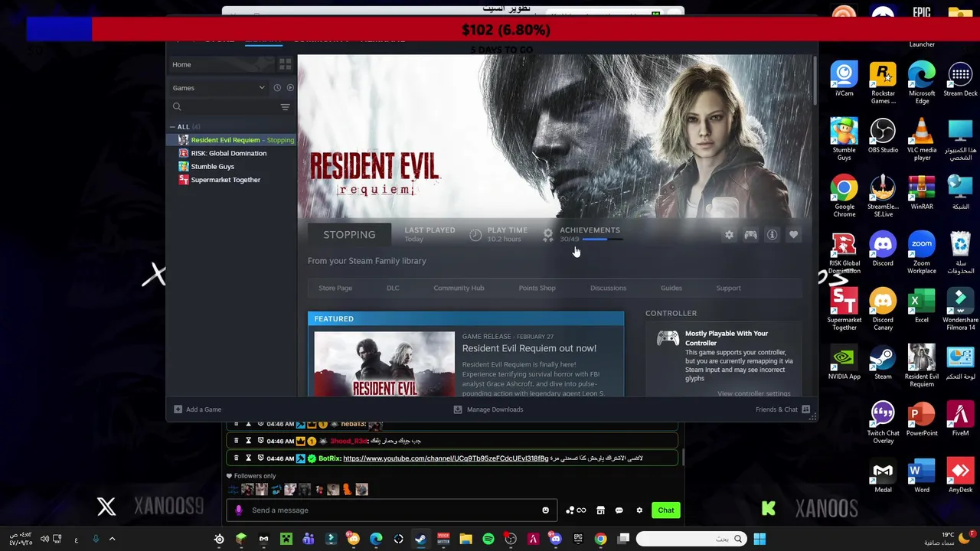Click the taskbar search box

pyautogui.click(x=691, y=539)
